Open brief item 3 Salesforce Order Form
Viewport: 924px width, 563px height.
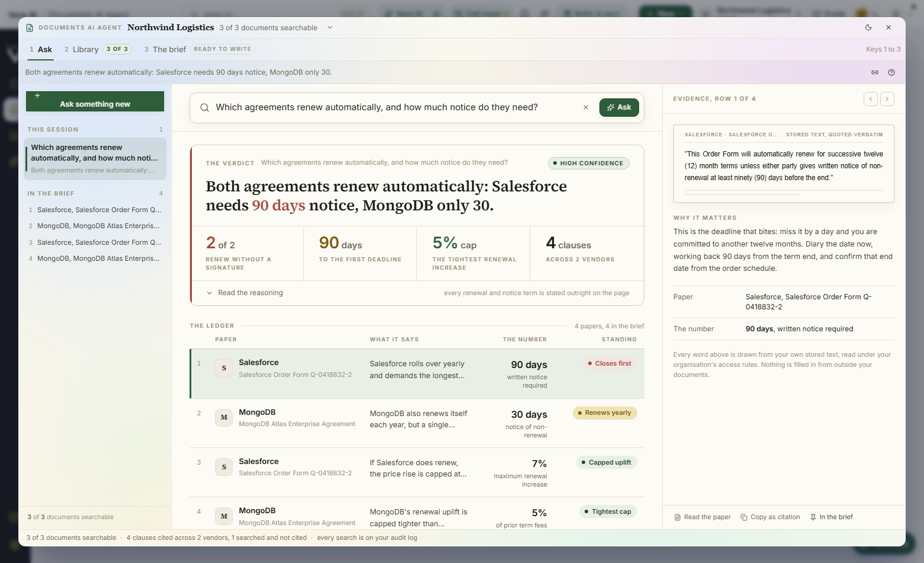coord(95,242)
